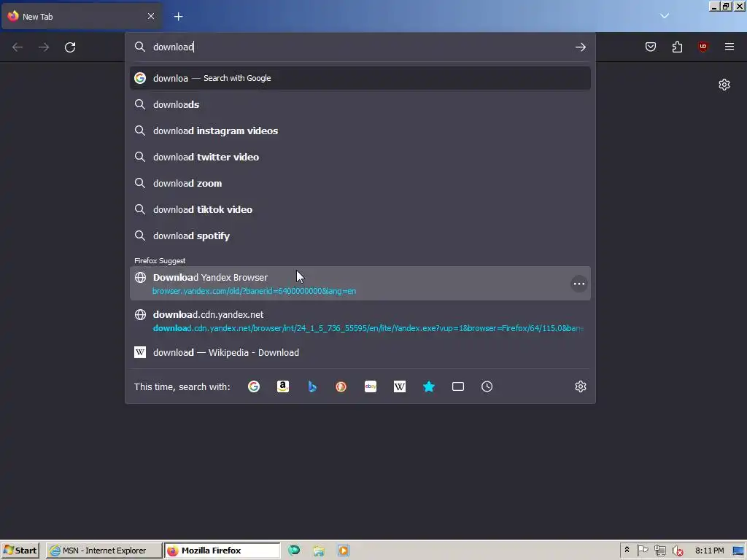Search open tabs with the tab icon
This screenshot has width=747, height=560.
click(x=458, y=386)
